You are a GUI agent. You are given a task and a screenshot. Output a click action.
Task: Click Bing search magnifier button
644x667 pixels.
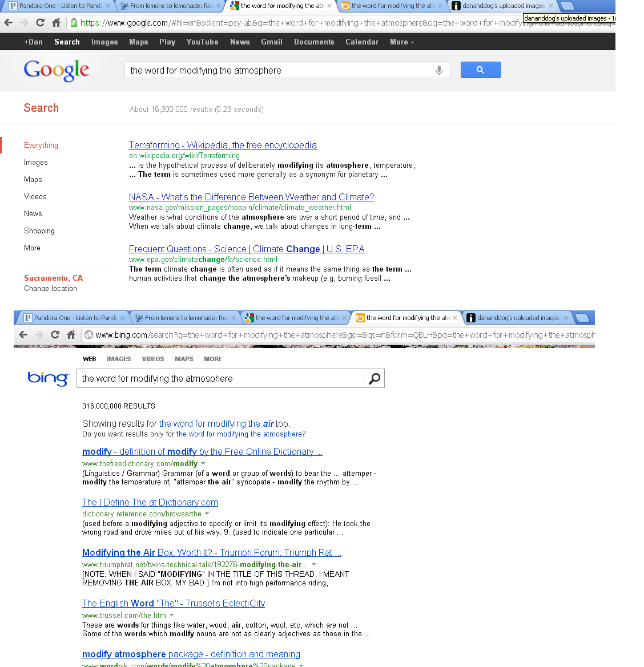tap(374, 378)
